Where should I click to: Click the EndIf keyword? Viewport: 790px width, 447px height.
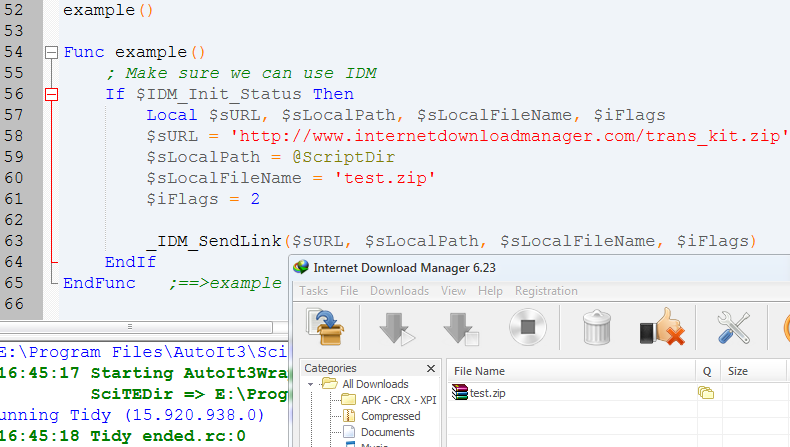(130, 262)
